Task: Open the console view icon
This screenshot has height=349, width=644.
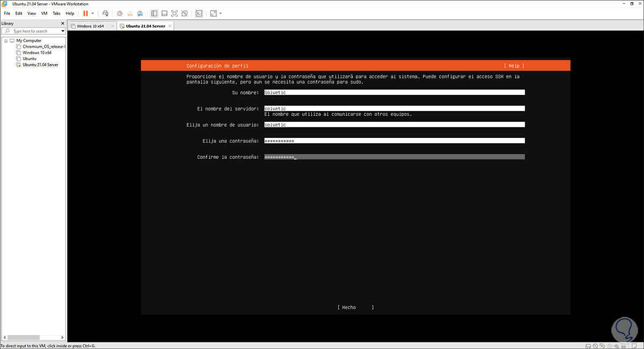Action: coord(199,13)
